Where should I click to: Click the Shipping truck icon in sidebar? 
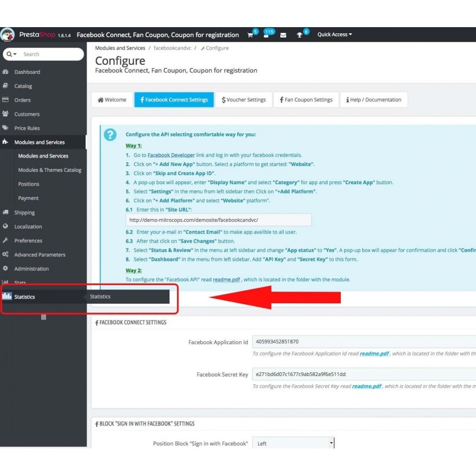pos(5,212)
